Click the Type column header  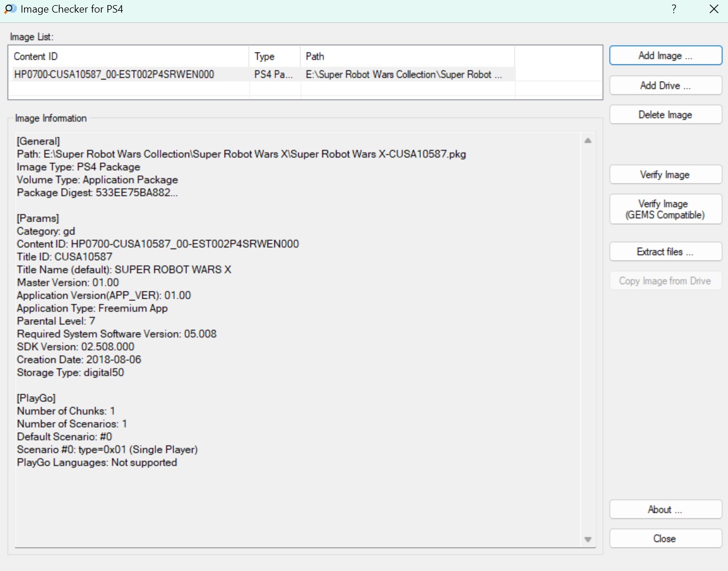pos(274,57)
